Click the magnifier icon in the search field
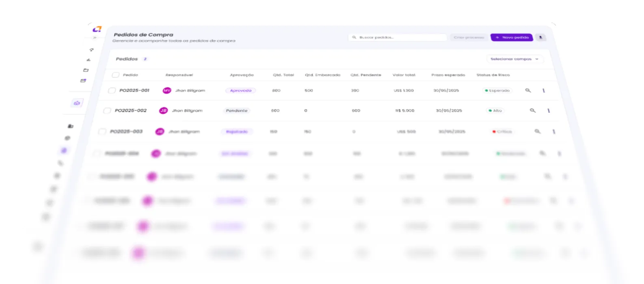The width and height of the screenshot is (644, 284). pos(354,37)
